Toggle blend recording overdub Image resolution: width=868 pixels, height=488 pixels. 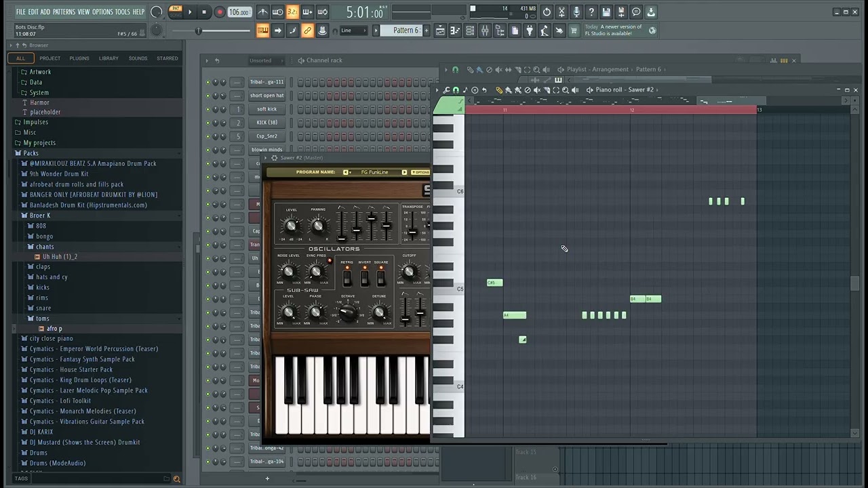307,12
